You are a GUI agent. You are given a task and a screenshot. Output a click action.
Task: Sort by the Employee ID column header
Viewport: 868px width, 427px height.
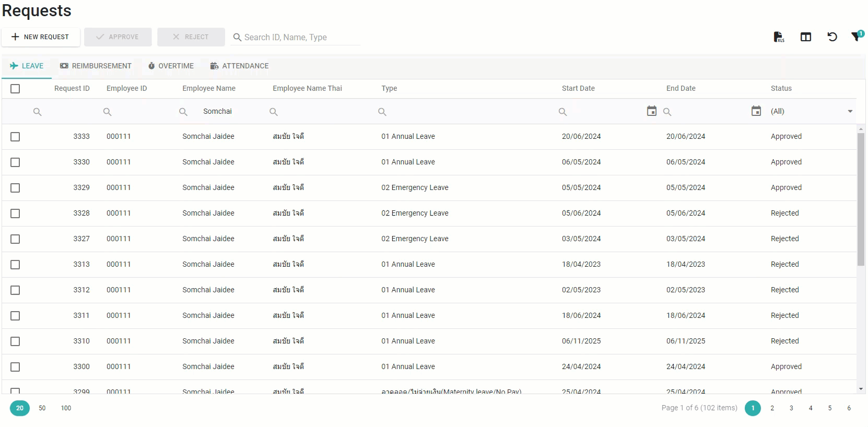point(127,89)
